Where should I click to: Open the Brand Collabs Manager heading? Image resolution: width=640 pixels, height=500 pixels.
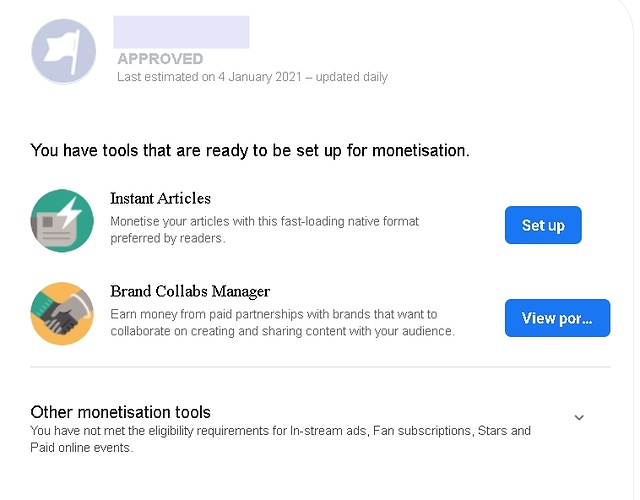point(190,291)
